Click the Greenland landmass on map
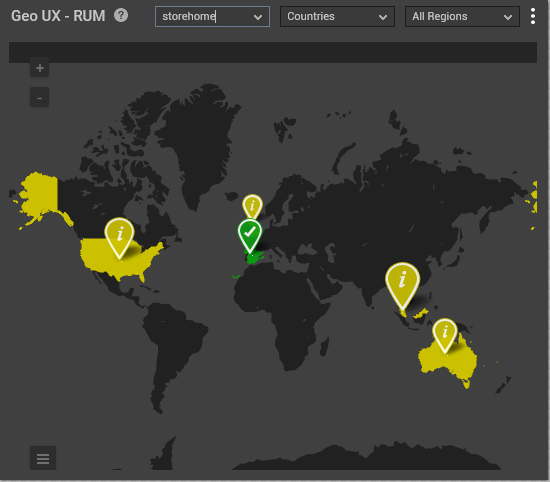Image resolution: width=550 pixels, height=482 pixels. tap(196, 140)
